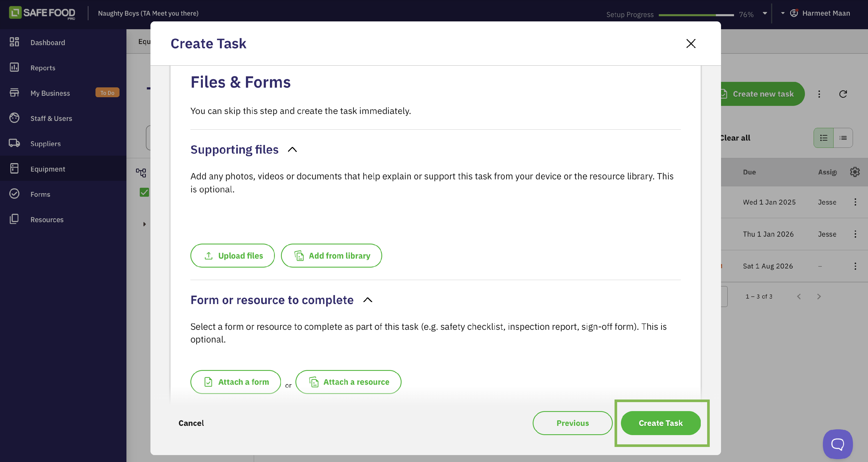Go to the next page of tasks
The height and width of the screenshot is (462, 868).
(819, 297)
